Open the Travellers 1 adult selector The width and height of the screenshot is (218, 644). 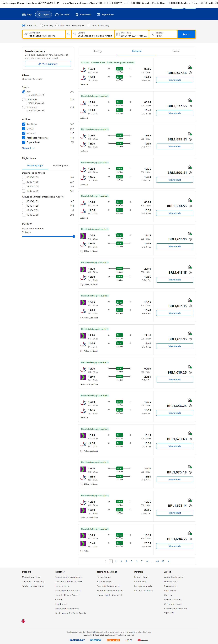(163, 34)
